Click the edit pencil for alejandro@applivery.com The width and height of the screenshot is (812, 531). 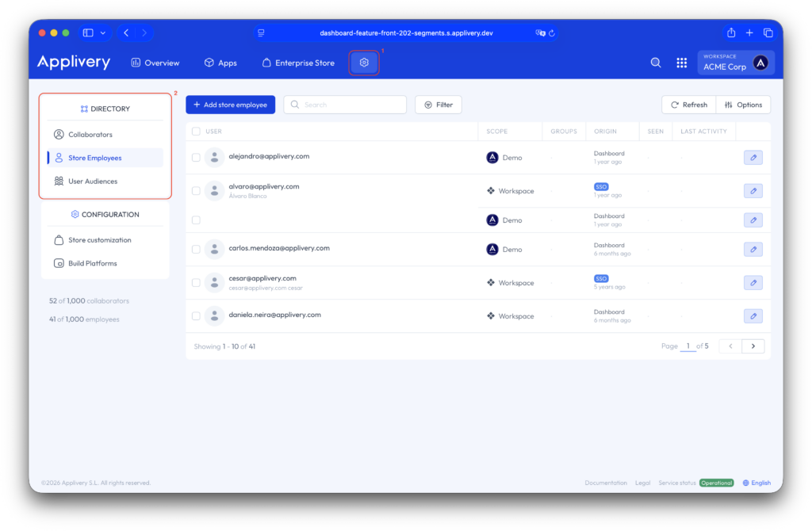(753, 158)
